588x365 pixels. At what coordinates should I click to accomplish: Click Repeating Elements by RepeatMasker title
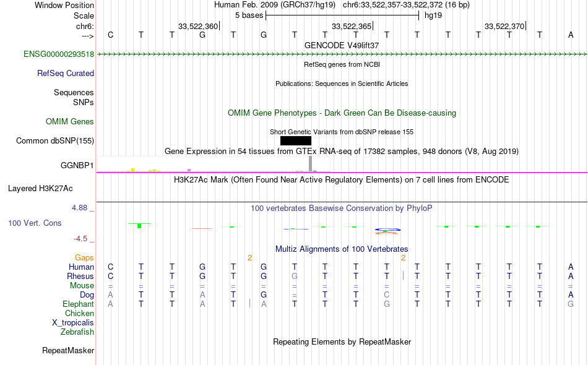(x=342, y=341)
